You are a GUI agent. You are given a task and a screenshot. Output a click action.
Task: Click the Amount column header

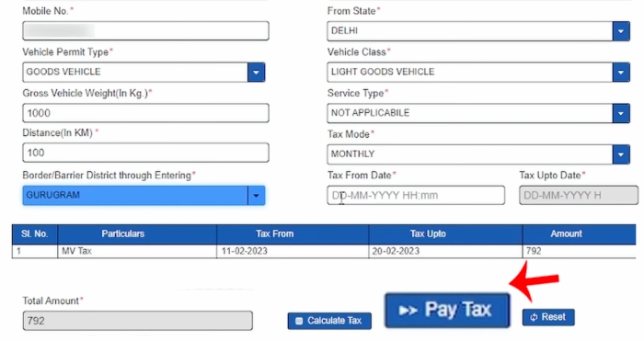[579, 233]
